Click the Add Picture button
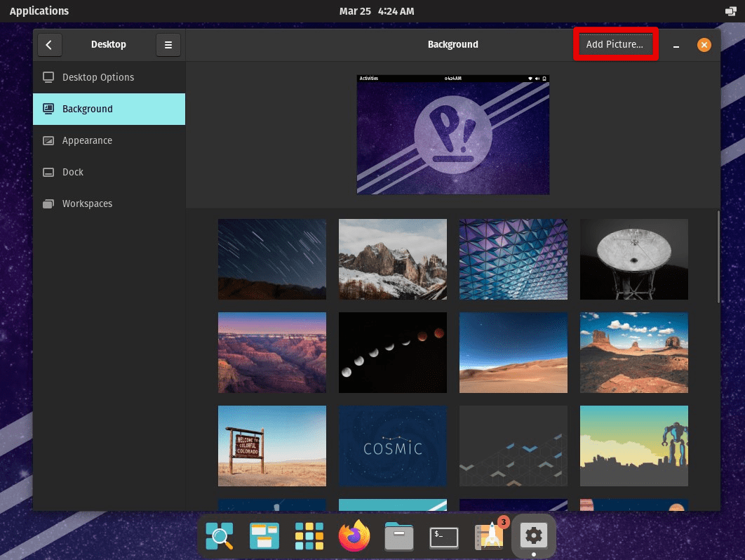 (x=615, y=44)
